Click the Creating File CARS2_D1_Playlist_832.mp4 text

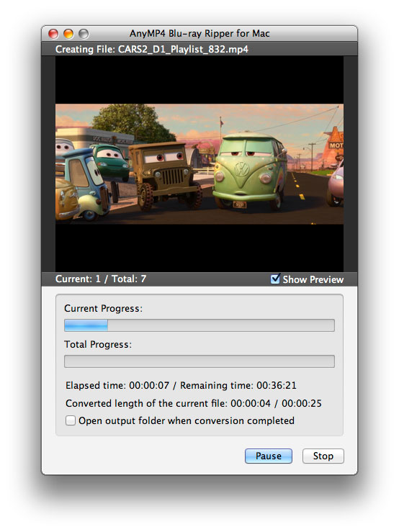152,50
